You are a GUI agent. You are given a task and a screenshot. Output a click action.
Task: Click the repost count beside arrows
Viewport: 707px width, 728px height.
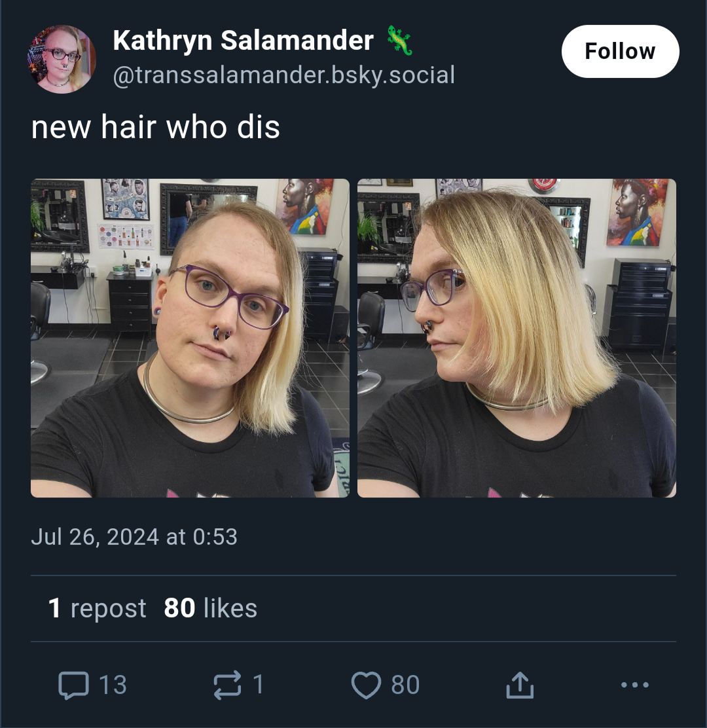[259, 685]
